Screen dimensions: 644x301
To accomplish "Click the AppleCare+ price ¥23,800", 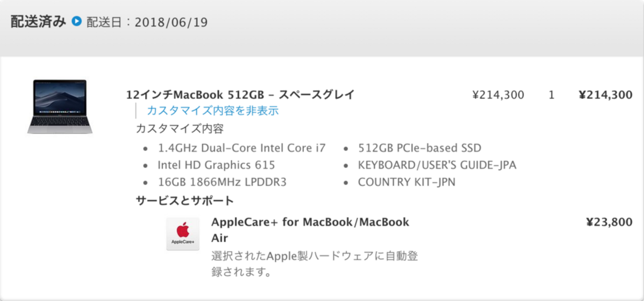I will [609, 222].
